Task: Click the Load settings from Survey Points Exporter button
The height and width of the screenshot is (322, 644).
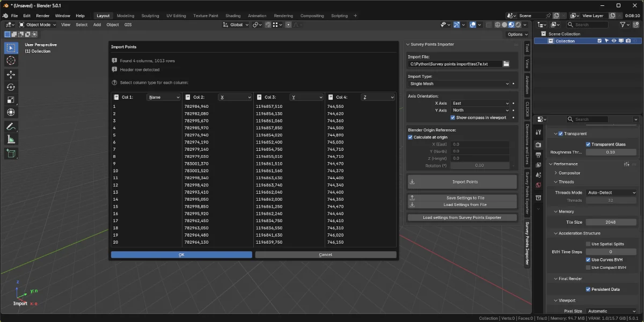Action: [462, 217]
